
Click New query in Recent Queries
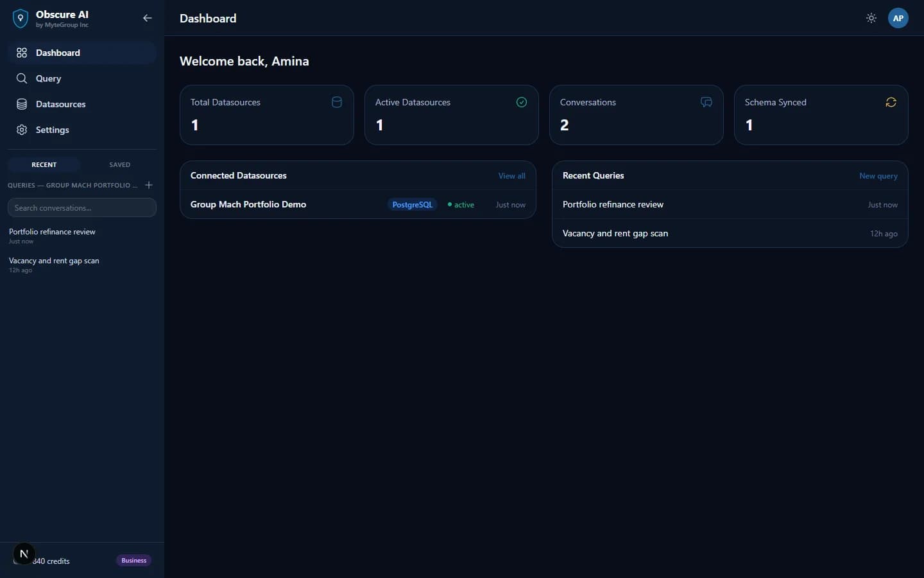pyautogui.click(x=878, y=176)
